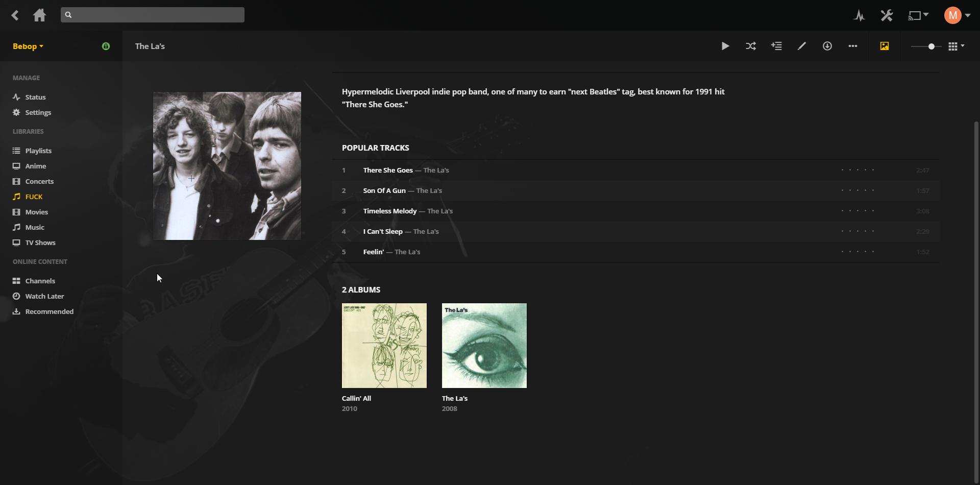
Task: Open the activity monitor icon
Action: point(860,15)
